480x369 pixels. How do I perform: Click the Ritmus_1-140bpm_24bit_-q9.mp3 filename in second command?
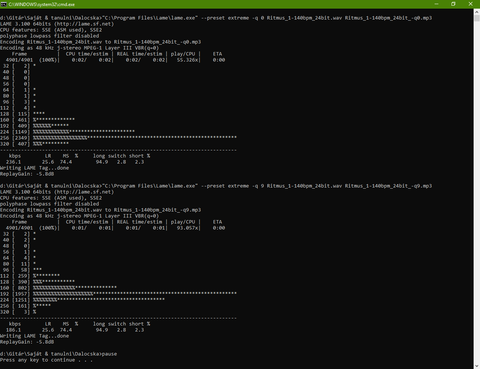(x=388, y=186)
